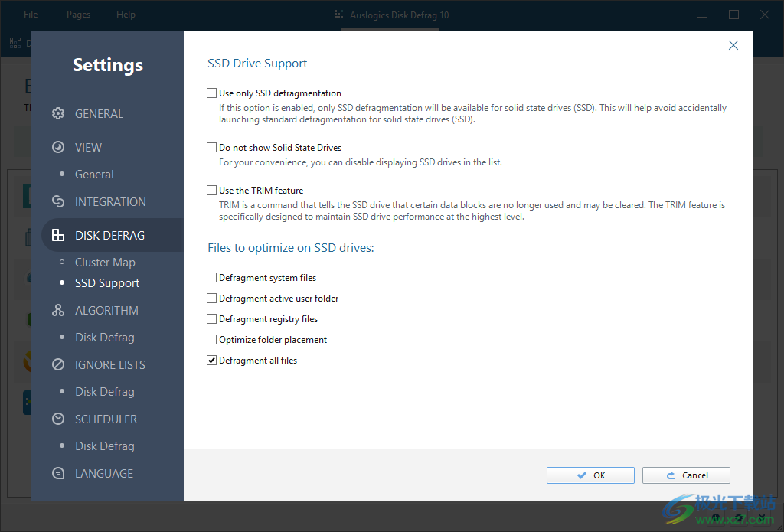
Task: Open the DISK DEFRAG settings section
Action: [x=110, y=236]
